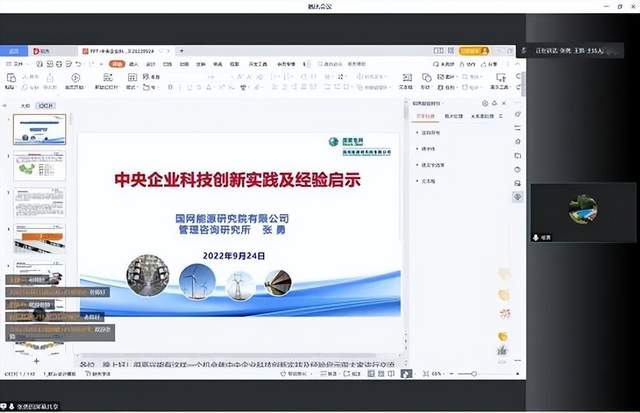
Task: Click the Picture insert ribbon icon
Action: (440, 76)
